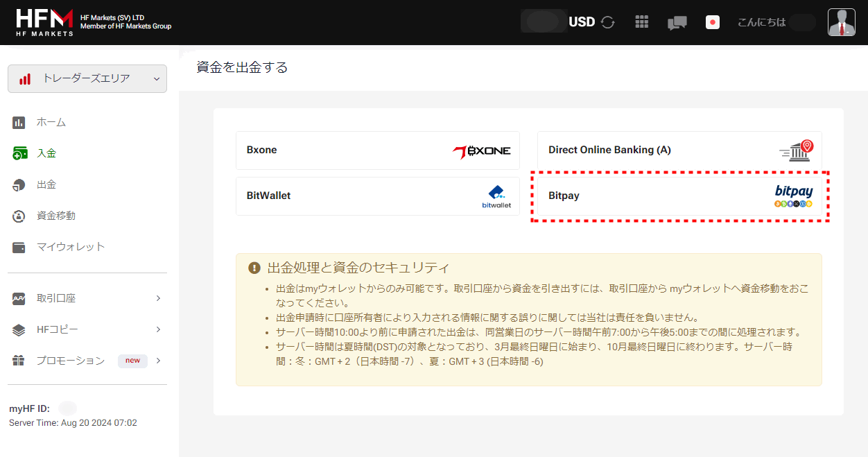
Task: Open the user profile avatar
Action: click(x=842, y=22)
